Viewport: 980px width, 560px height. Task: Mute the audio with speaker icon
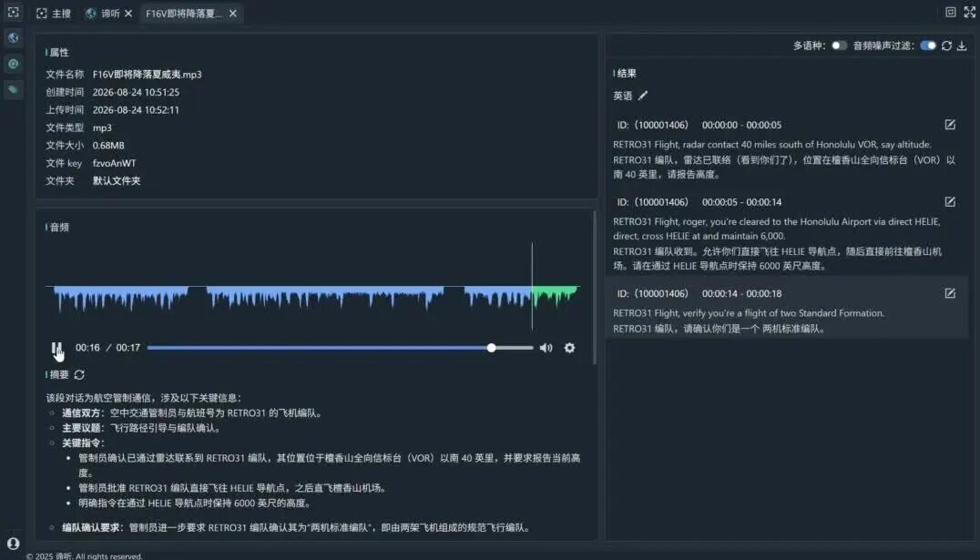tap(546, 348)
